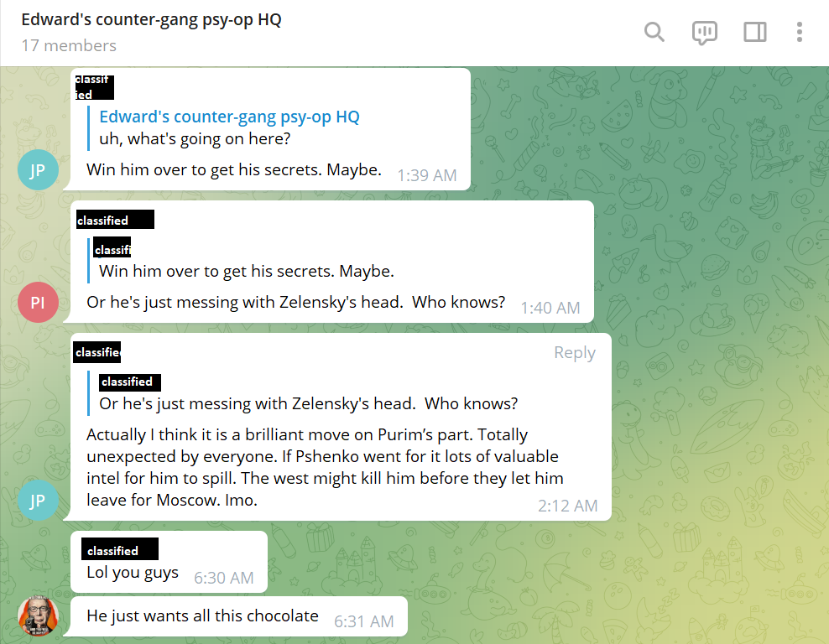This screenshot has height=644, width=829.
Task: Jump to quoted 'uh, what's going on here?'
Action: coord(196,138)
